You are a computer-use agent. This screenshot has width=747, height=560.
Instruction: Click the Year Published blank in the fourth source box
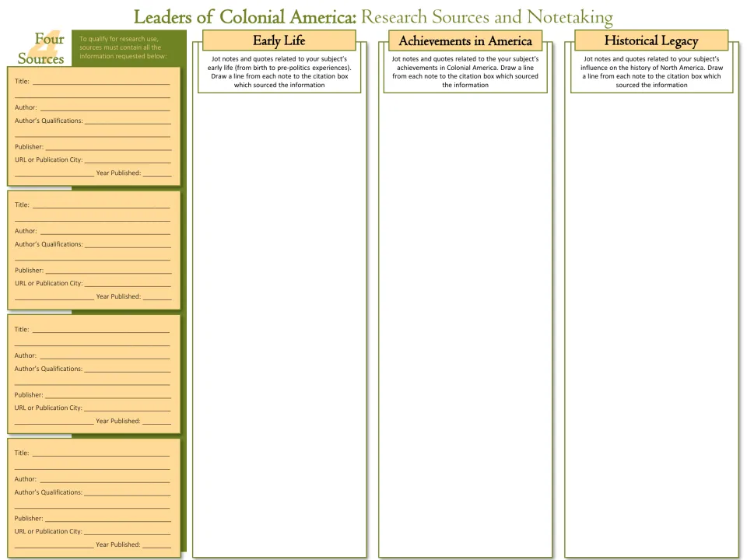tap(156, 544)
